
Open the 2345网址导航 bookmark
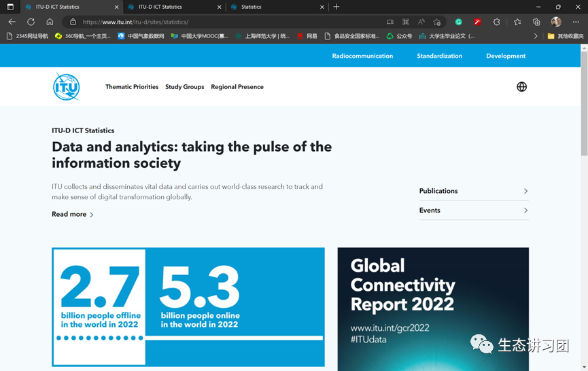28,36
